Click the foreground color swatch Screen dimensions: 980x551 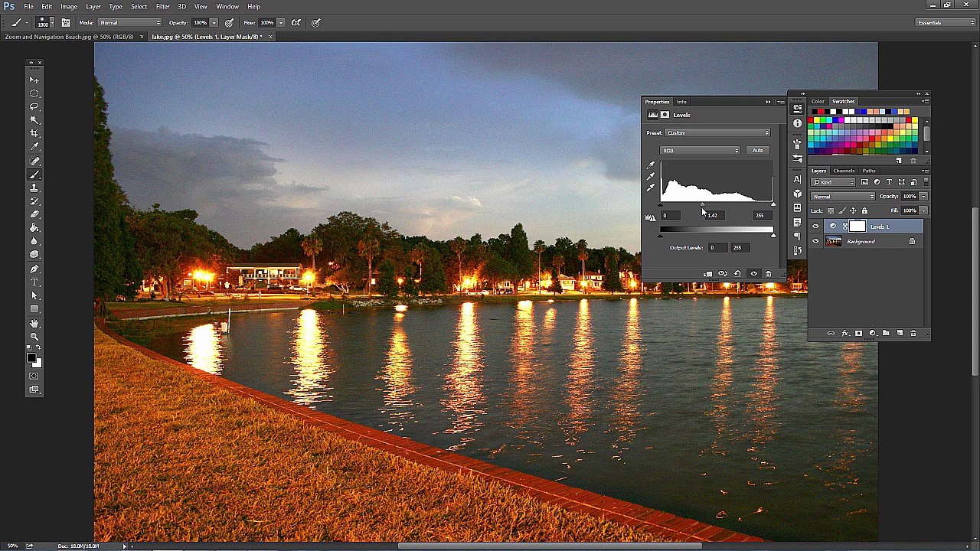pyautogui.click(x=31, y=357)
